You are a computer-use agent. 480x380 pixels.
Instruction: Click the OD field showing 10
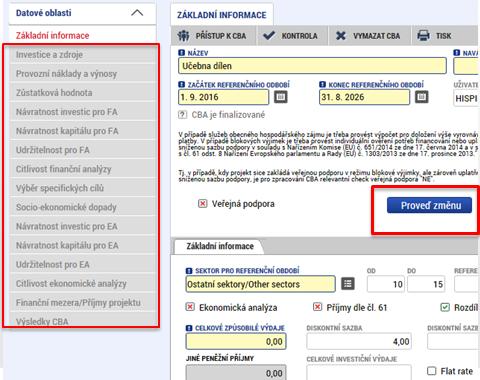[386, 284]
